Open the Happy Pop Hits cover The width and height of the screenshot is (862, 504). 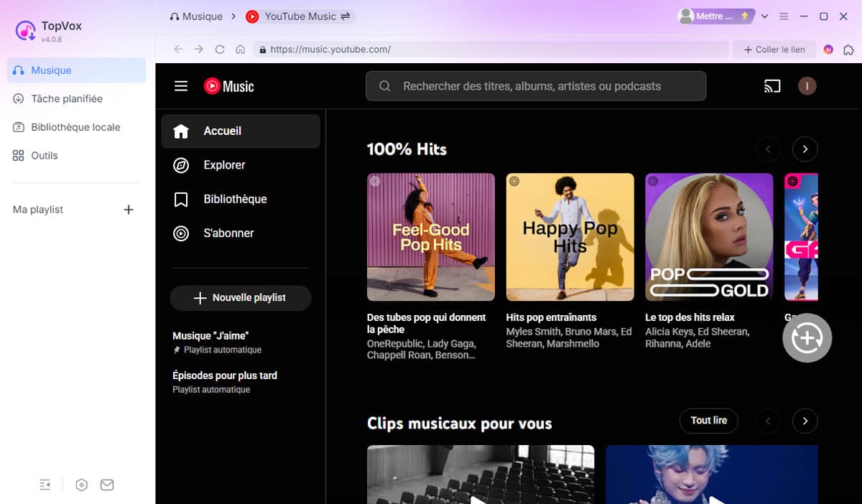pos(570,237)
